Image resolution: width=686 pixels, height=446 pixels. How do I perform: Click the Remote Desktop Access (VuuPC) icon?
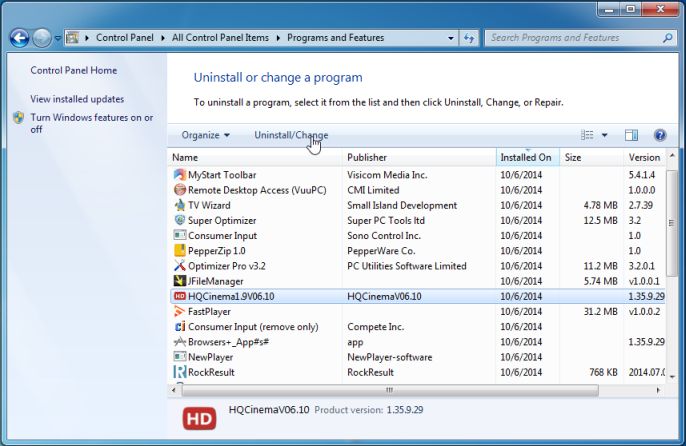180,190
